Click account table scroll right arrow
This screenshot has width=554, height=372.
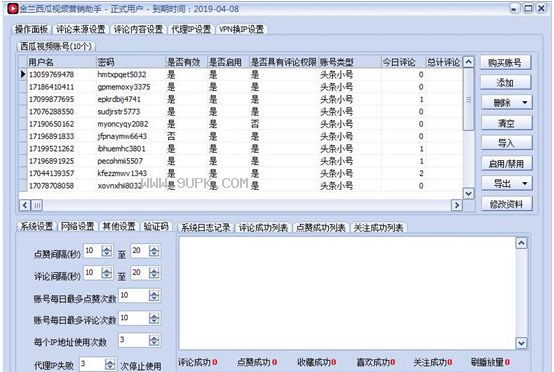point(456,205)
